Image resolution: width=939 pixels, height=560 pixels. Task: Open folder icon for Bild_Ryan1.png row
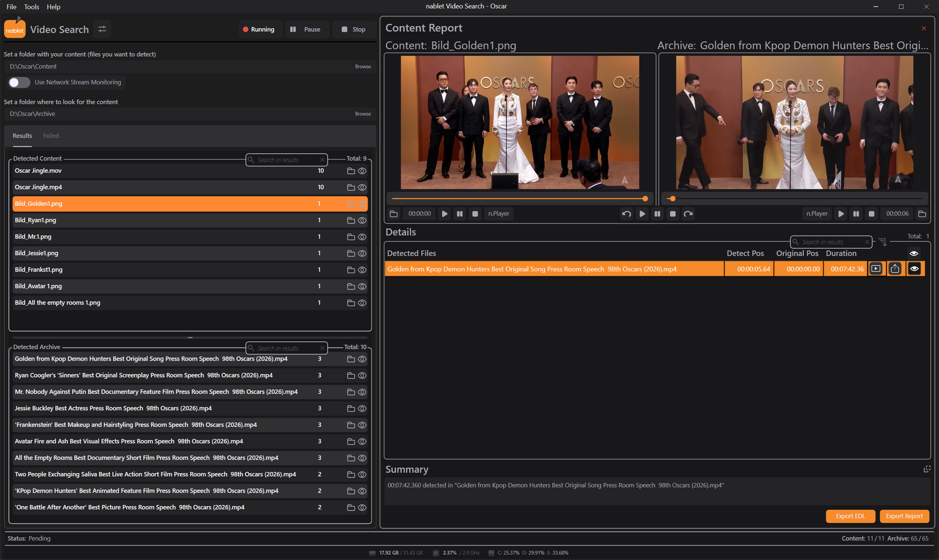[351, 220]
